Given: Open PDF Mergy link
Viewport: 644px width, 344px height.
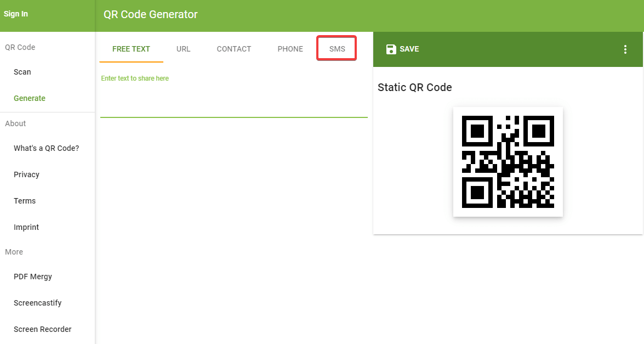Looking at the screenshot, I should click(x=33, y=277).
